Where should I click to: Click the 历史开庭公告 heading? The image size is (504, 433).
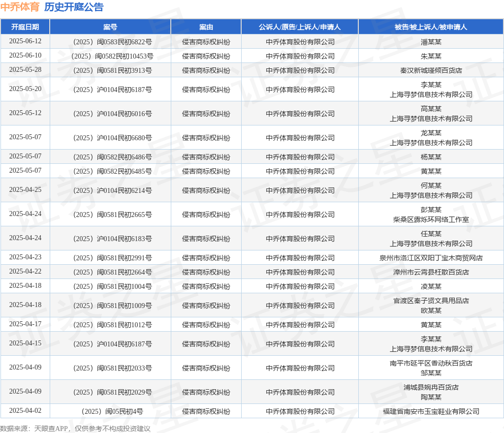pos(74,7)
